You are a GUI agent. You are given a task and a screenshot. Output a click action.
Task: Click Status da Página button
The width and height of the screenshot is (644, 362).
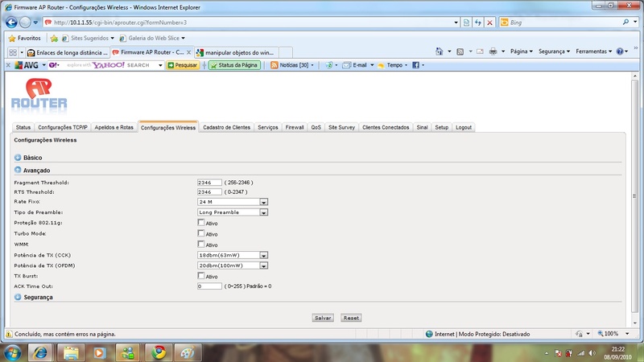pyautogui.click(x=234, y=65)
